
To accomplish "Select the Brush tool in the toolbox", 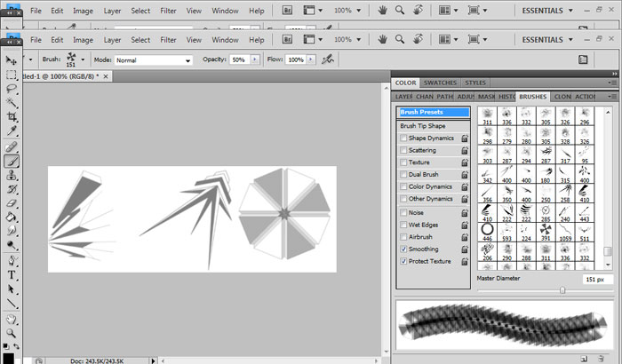I will 12,162.
